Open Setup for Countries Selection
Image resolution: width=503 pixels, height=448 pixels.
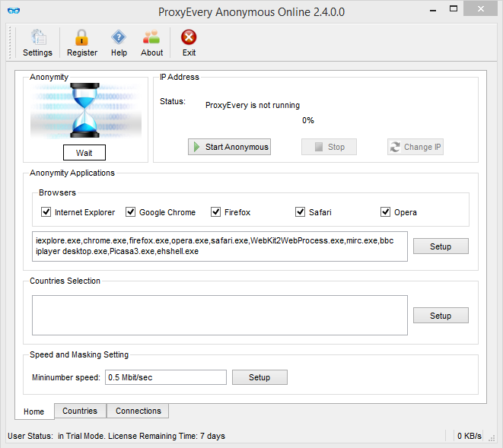coord(441,316)
